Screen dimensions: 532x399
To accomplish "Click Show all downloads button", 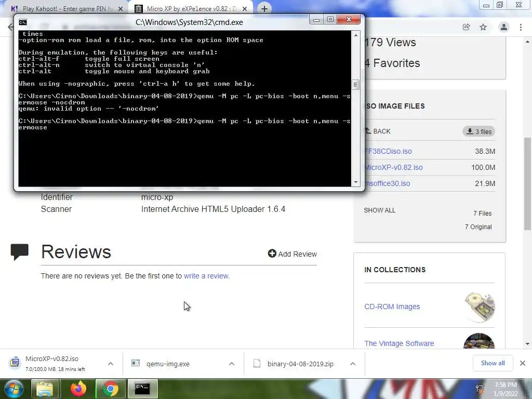I will (x=493, y=363).
